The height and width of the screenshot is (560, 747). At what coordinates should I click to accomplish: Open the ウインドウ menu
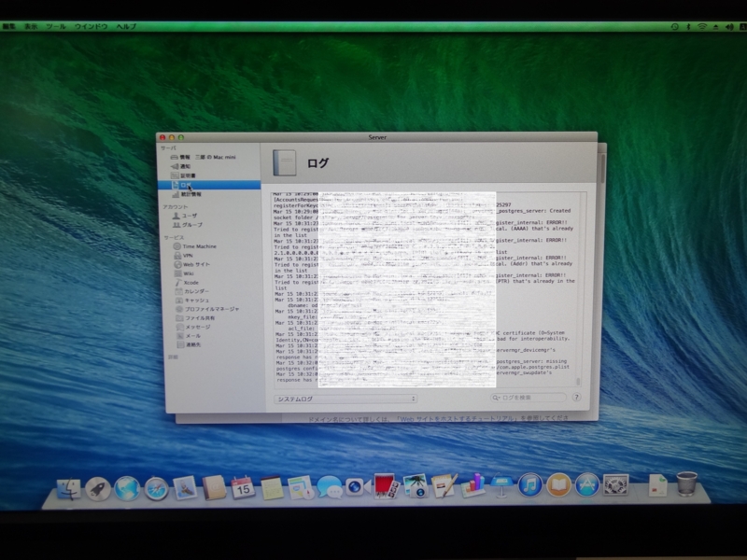91,27
